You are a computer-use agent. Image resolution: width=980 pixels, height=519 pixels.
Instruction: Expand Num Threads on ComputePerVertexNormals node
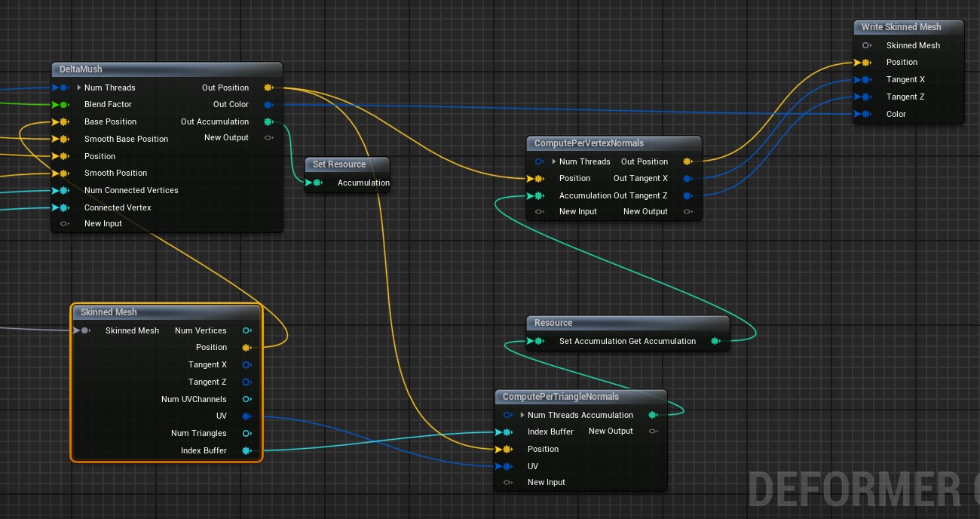point(554,162)
